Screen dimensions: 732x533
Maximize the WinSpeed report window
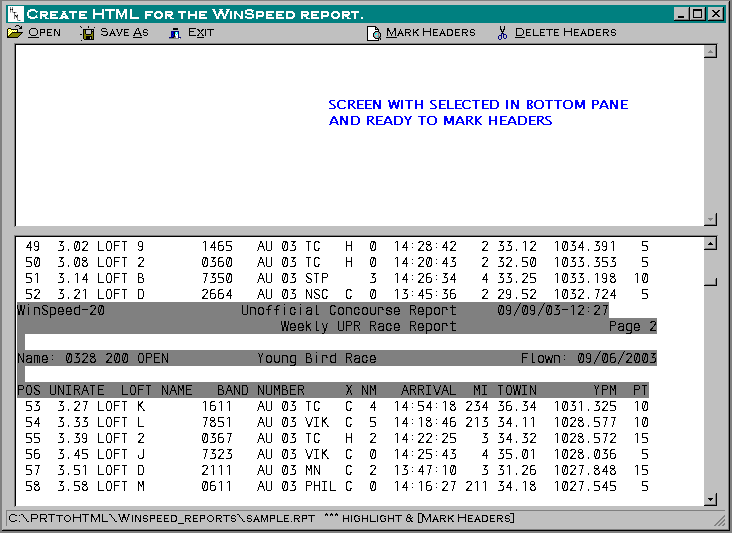pos(697,14)
